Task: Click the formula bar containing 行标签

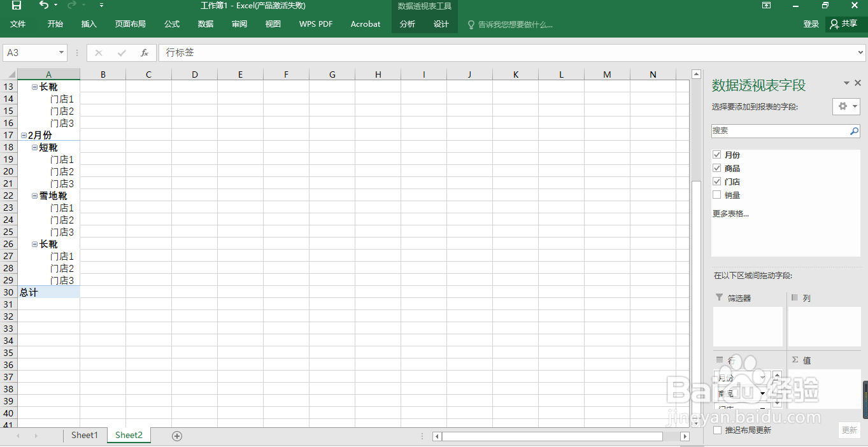Action: 506,53
